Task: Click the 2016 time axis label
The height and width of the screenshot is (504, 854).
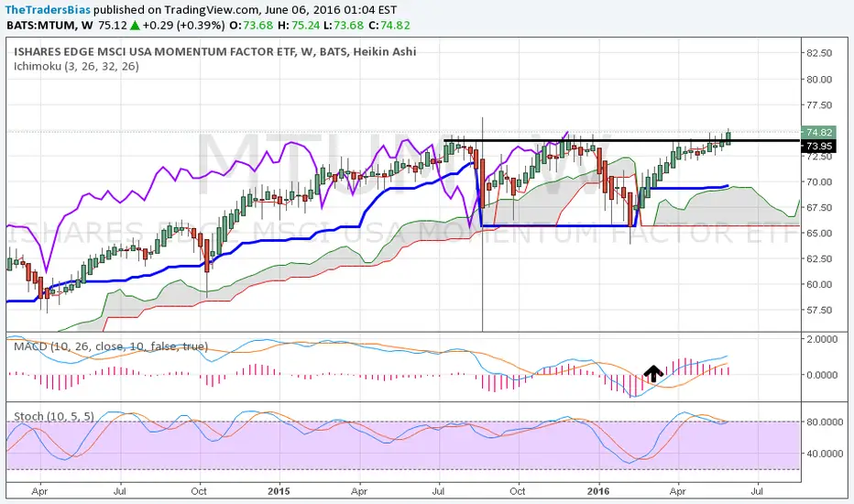Action: pyautogui.click(x=598, y=491)
